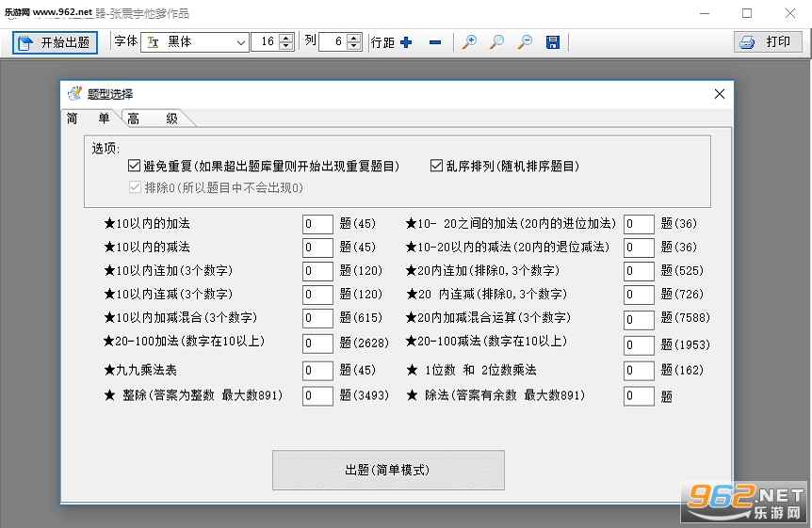Viewport: 812px width, 528px height.
Task: Click the zoom reset magnifier icon
Action: coord(496,42)
